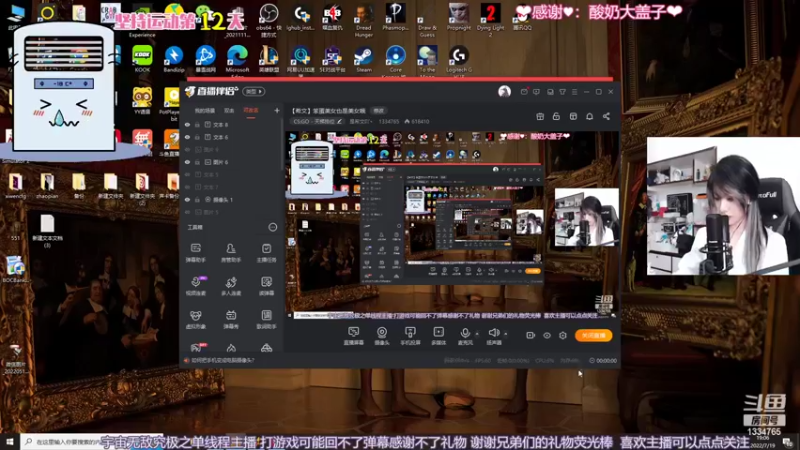Expand speaker options arrow
800x450 pixels.
point(506,334)
